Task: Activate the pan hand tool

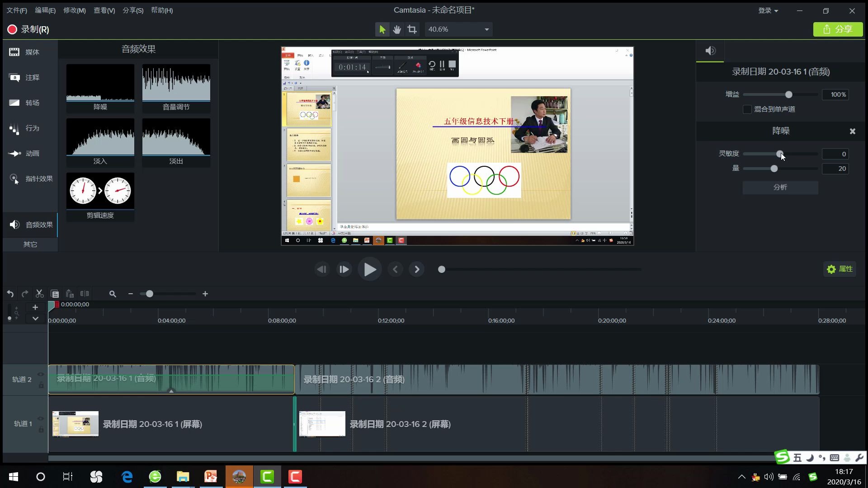Action: coord(397,29)
